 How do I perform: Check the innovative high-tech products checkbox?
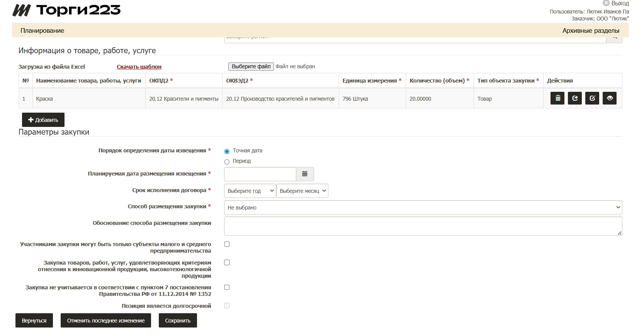tap(227, 263)
